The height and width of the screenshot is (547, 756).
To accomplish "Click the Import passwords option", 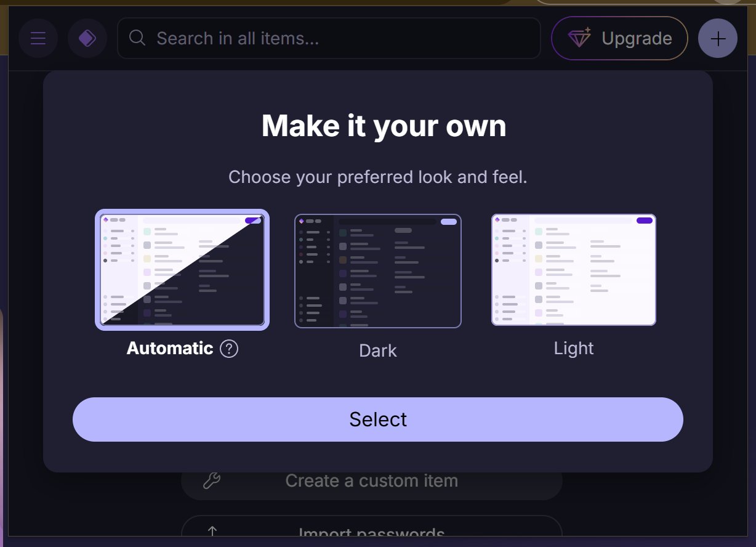I will pyautogui.click(x=372, y=532).
